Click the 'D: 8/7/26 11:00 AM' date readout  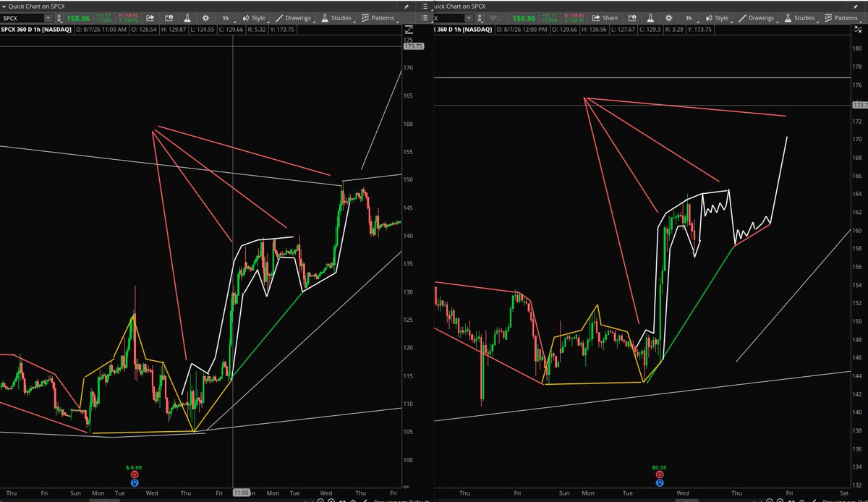pos(102,30)
